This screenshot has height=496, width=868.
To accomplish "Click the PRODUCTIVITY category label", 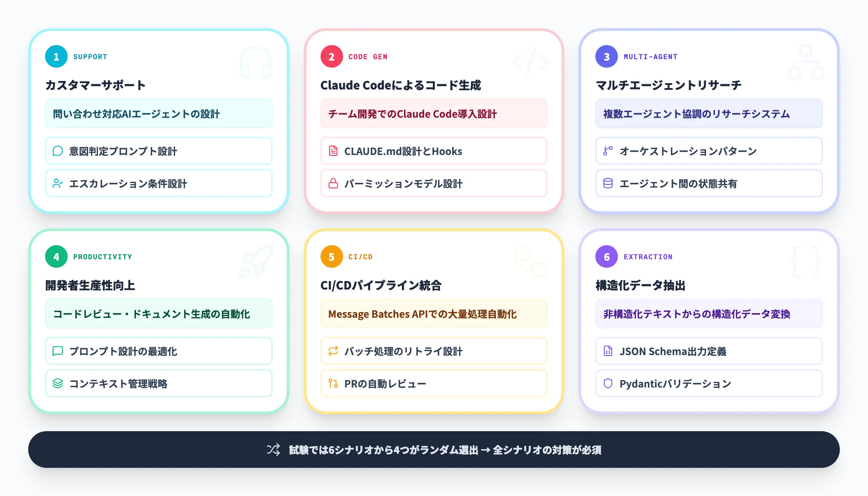I will [x=103, y=257].
